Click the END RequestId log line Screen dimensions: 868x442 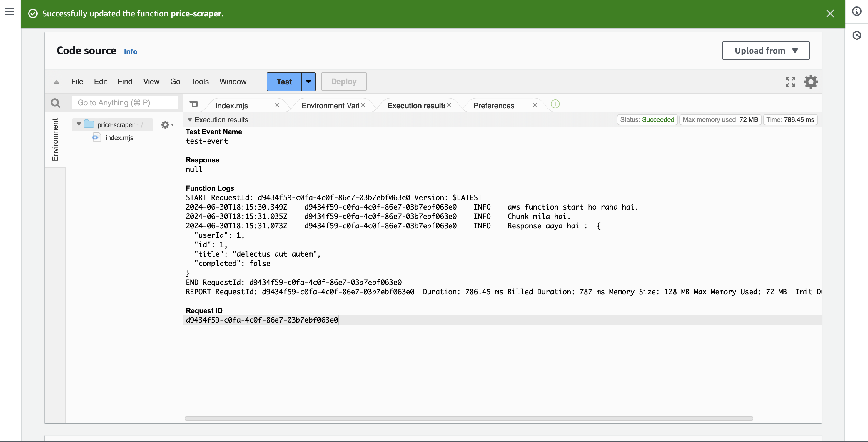[293, 283]
